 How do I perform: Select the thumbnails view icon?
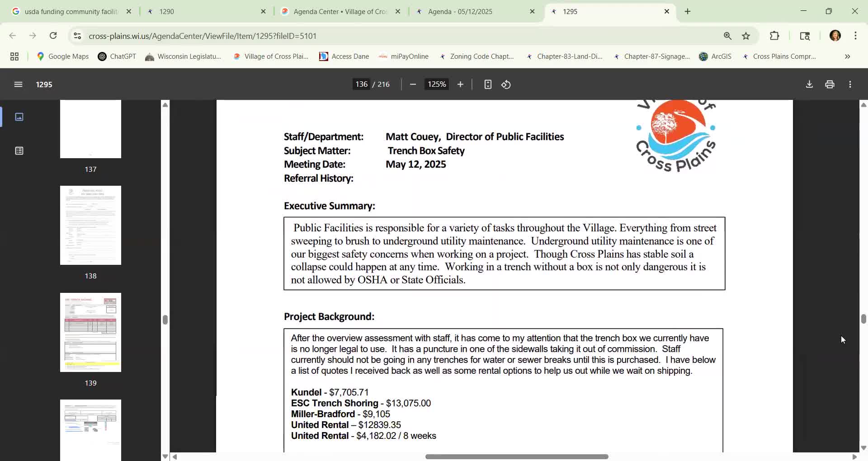coord(19,117)
